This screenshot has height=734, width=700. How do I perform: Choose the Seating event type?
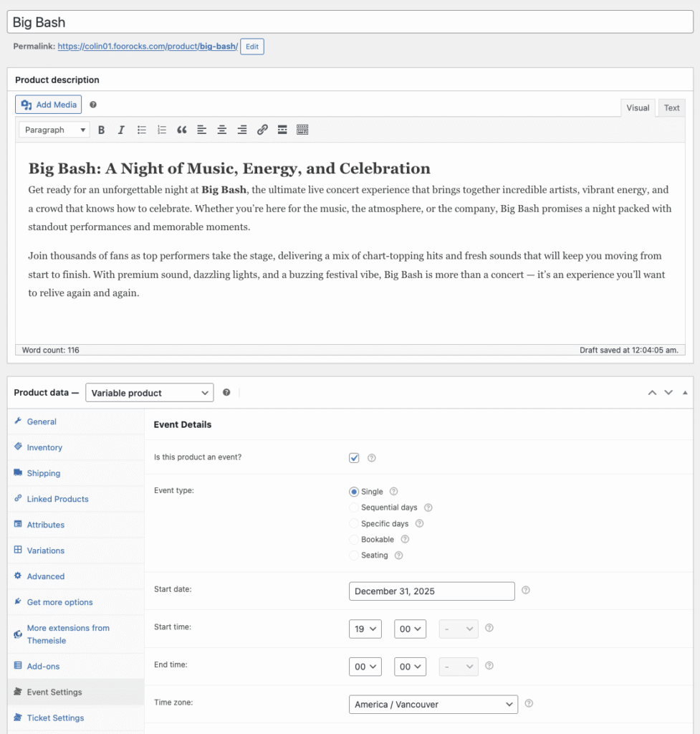pyautogui.click(x=353, y=555)
